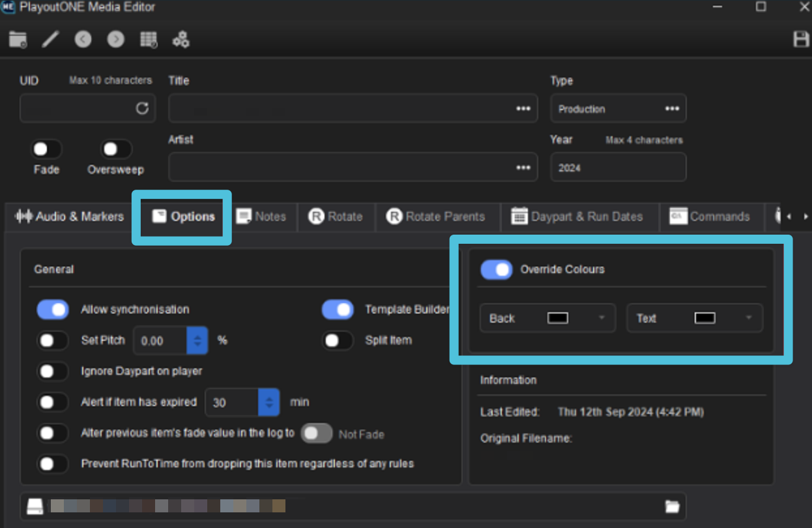Select the Options tab

[x=183, y=216]
